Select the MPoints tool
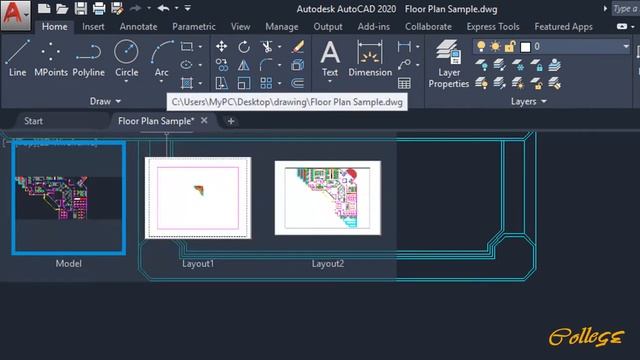640x360 pixels. (x=51, y=58)
